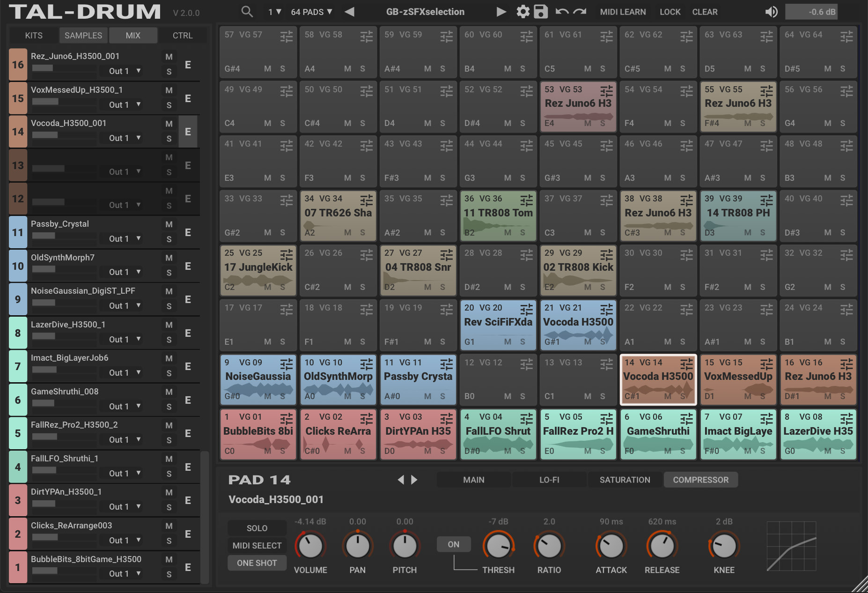The height and width of the screenshot is (593, 868).
Task: Solo pad 1 BubbleBits on the grid
Action: [282, 451]
